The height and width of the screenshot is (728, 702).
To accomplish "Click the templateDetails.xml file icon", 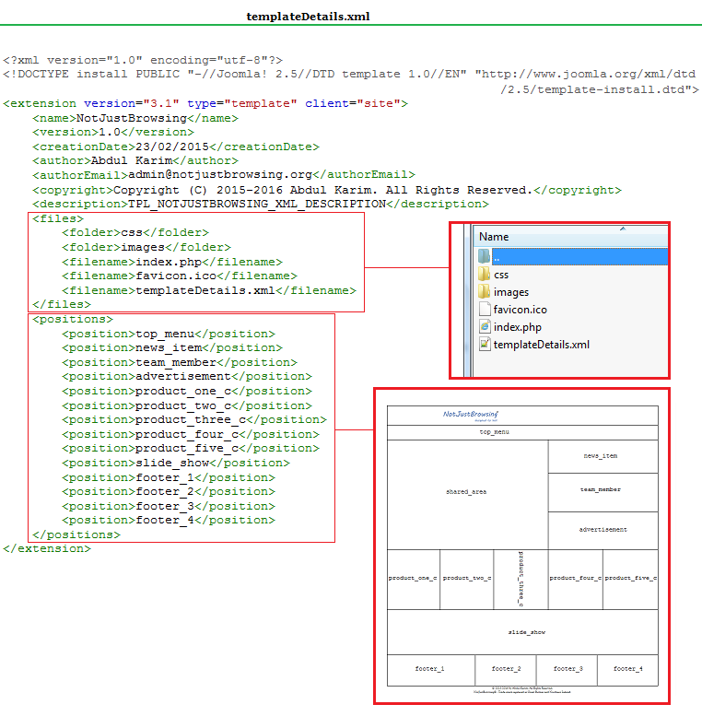I will pyautogui.click(x=485, y=345).
